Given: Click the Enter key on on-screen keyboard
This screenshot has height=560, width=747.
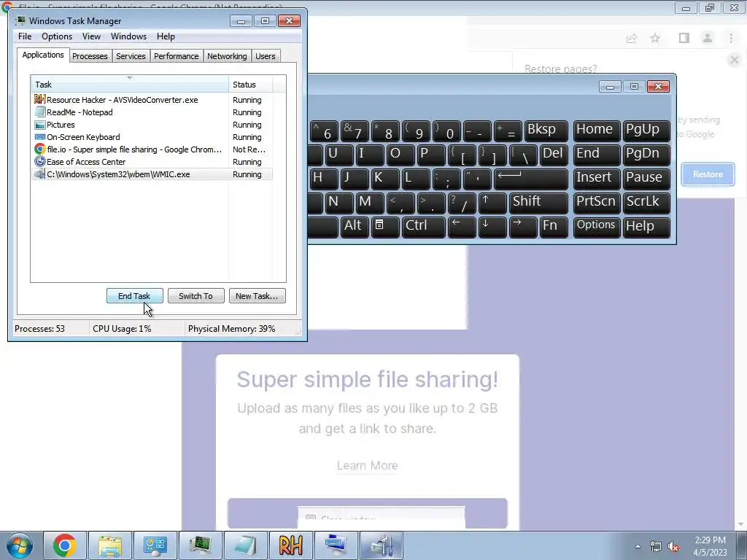Looking at the screenshot, I should [x=531, y=179].
